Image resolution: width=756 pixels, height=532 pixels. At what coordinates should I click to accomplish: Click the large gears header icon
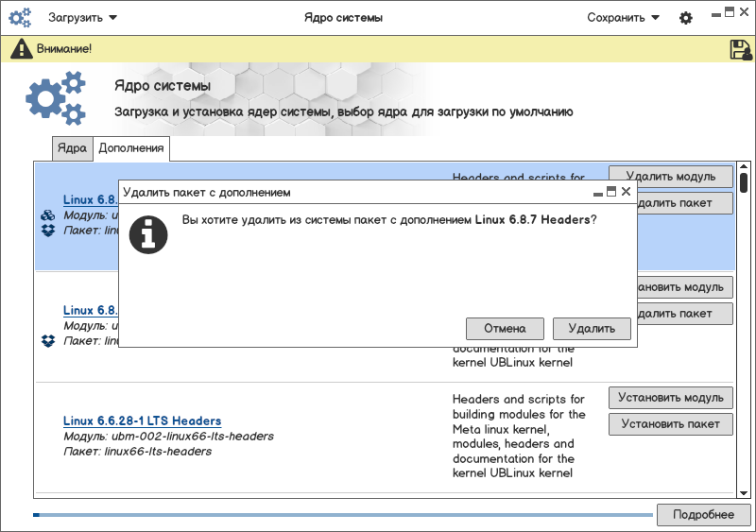(56, 98)
